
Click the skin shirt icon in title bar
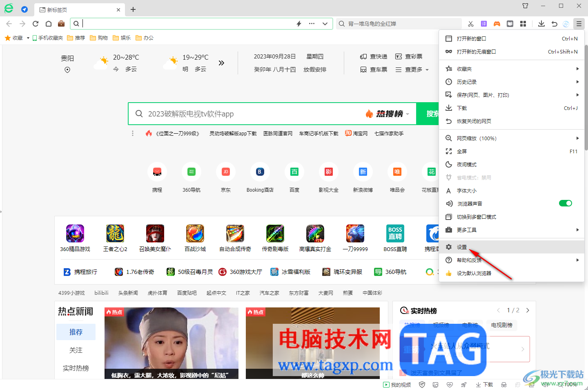pyautogui.click(x=526, y=6)
